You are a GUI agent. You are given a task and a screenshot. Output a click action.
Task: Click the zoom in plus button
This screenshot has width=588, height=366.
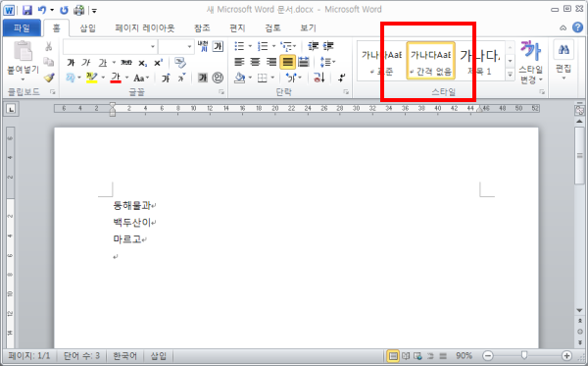[x=566, y=355]
